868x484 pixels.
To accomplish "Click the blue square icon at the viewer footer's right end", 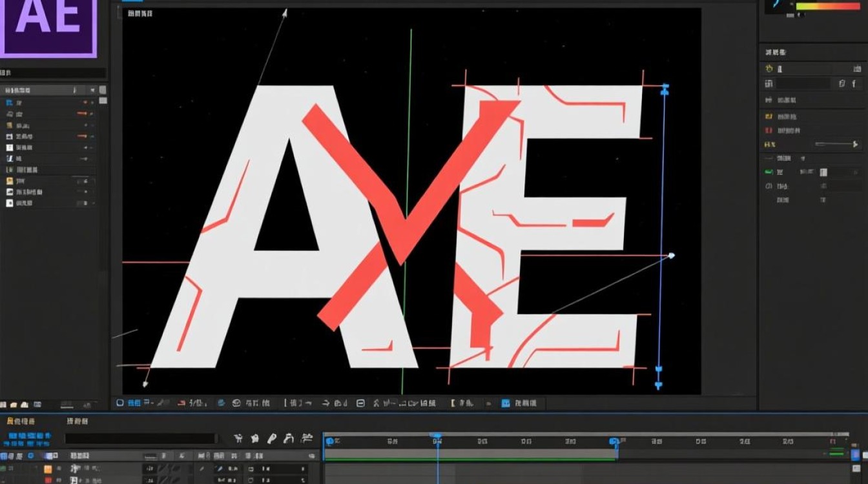I will [506, 403].
